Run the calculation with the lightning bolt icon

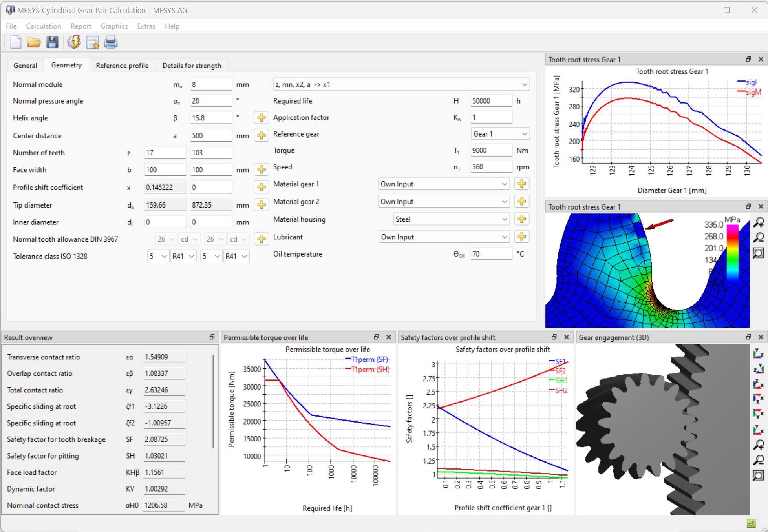pyautogui.click(x=73, y=42)
